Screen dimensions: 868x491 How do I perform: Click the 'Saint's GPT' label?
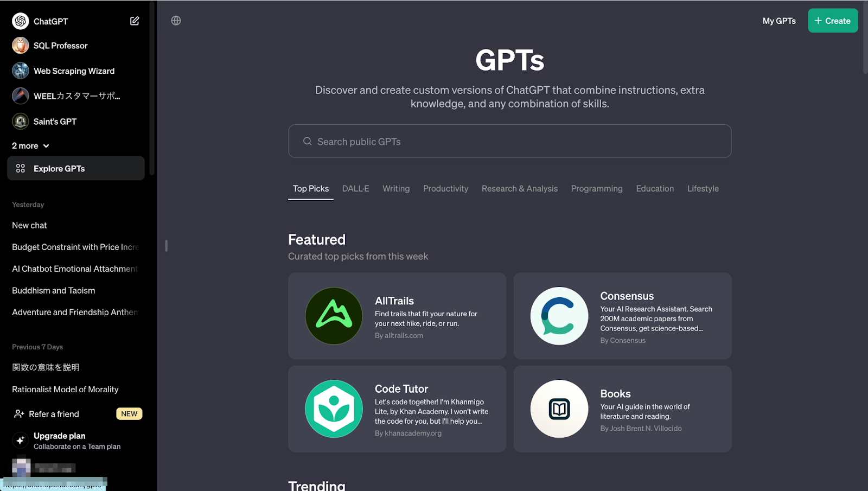tap(55, 122)
